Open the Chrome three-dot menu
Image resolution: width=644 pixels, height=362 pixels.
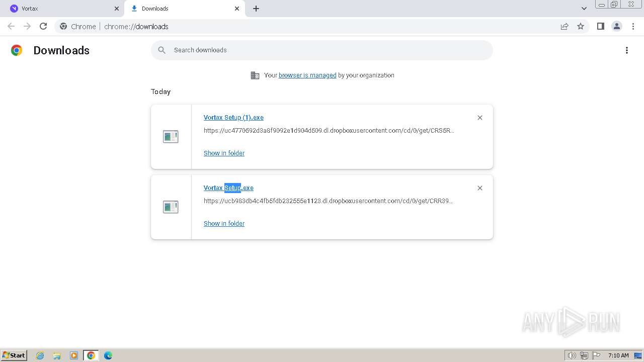click(633, 26)
